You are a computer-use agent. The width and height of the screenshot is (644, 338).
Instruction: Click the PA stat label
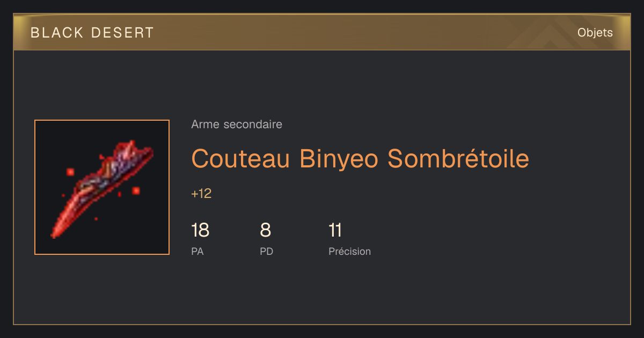pos(197,251)
